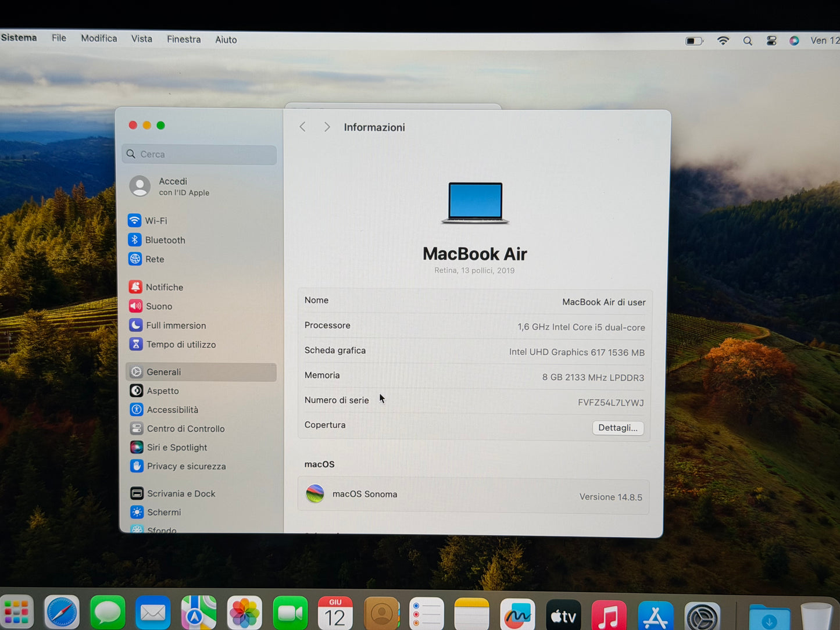This screenshot has height=630, width=840.
Task: Click the Processore value text
Action: point(581,327)
